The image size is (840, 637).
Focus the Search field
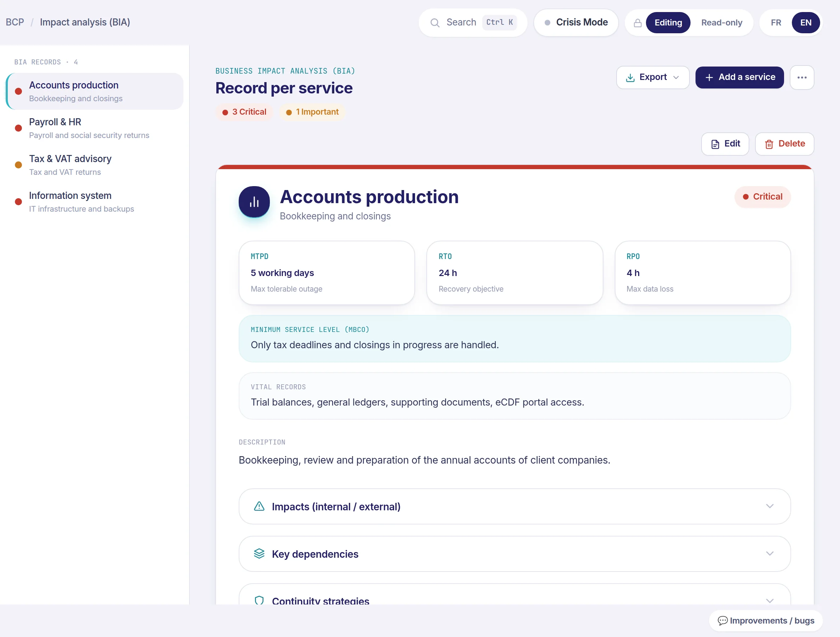[473, 23]
